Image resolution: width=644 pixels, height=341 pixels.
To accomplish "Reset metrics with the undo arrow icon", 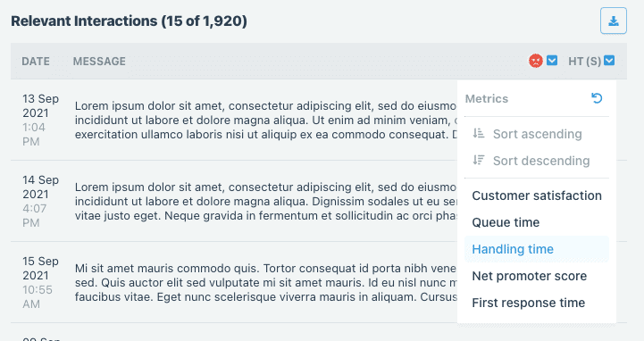I will (x=597, y=98).
